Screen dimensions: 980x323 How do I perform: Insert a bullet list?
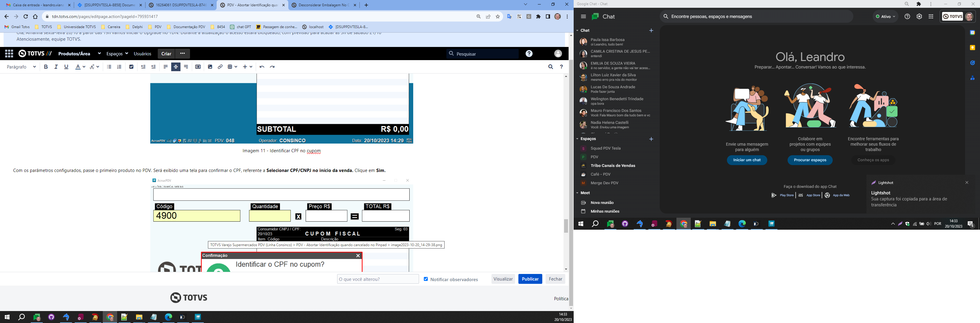pos(109,67)
